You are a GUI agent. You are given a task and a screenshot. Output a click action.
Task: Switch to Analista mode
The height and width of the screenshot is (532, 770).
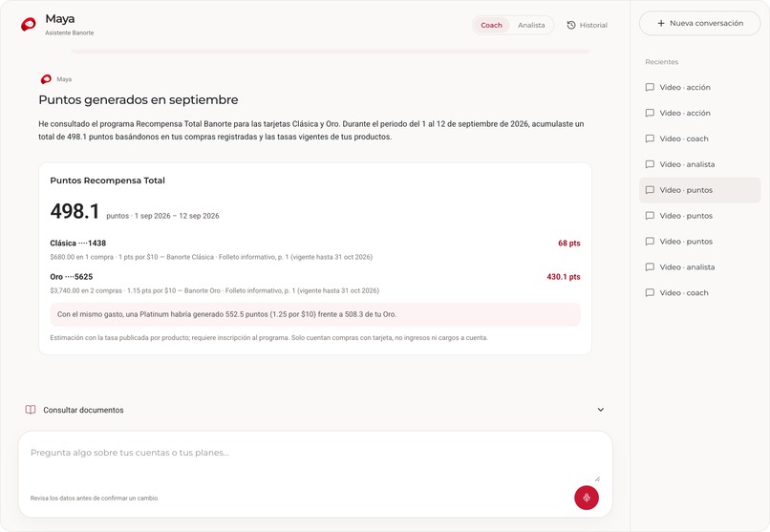[531, 25]
